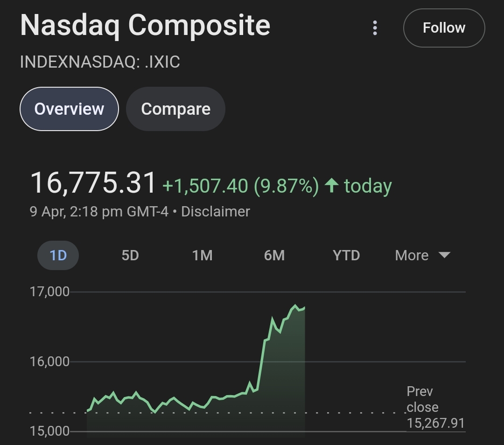Select the 1D time range
The width and height of the screenshot is (504, 445).
[58, 255]
